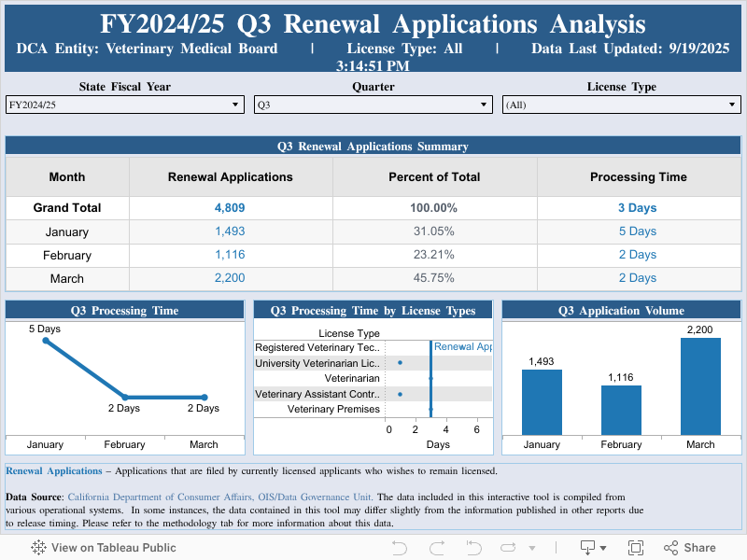This screenshot has height=560, width=747.
Task: Click the Share icon
Action: tap(690, 548)
